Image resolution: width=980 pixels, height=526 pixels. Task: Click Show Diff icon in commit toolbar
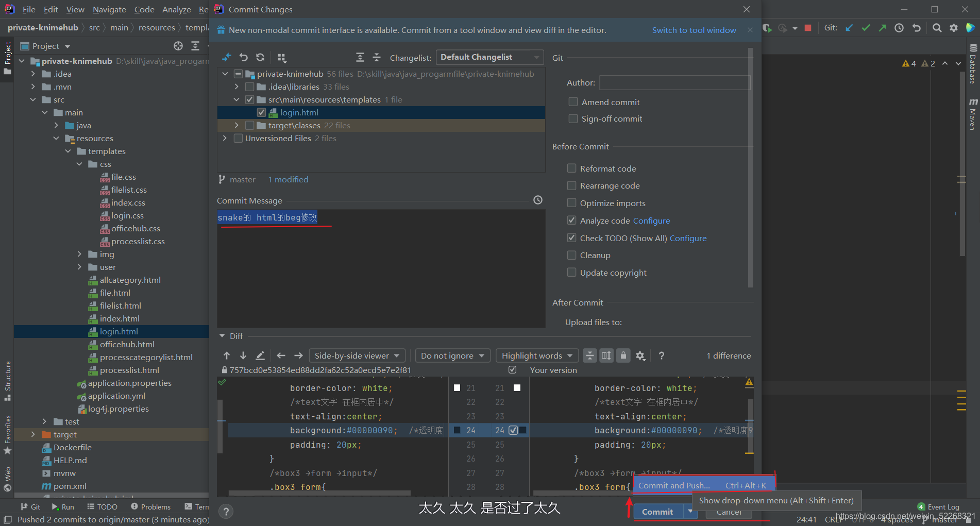tap(227, 57)
